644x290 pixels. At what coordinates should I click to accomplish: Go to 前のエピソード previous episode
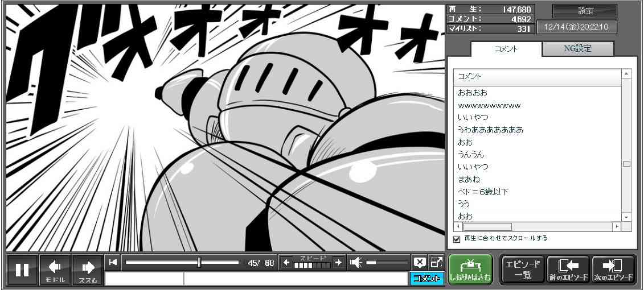click(568, 270)
